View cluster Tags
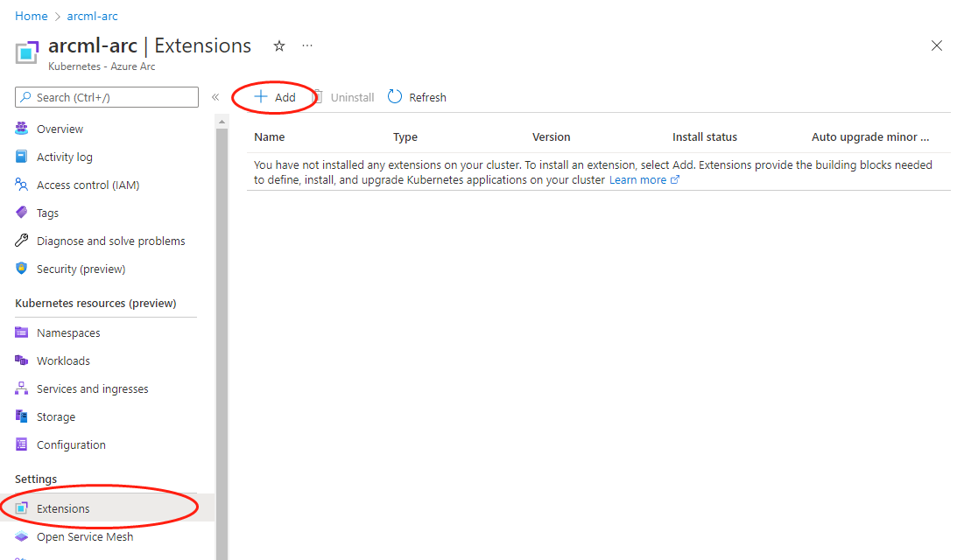 coord(50,212)
